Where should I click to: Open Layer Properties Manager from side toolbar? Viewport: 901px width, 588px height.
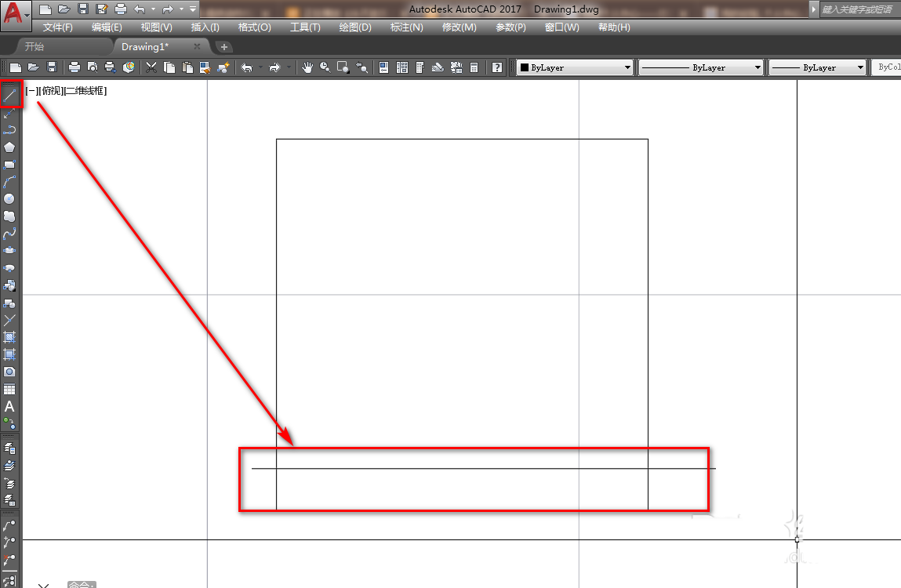pos(9,448)
